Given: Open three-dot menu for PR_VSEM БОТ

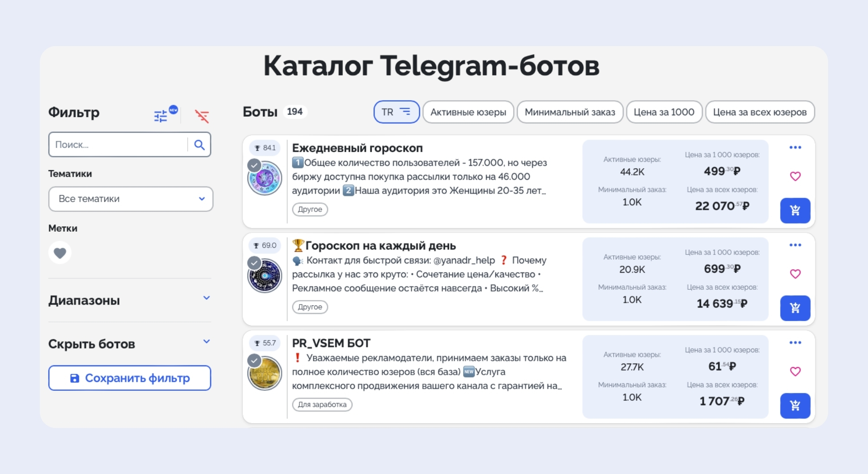Looking at the screenshot, I should [795, 343].
